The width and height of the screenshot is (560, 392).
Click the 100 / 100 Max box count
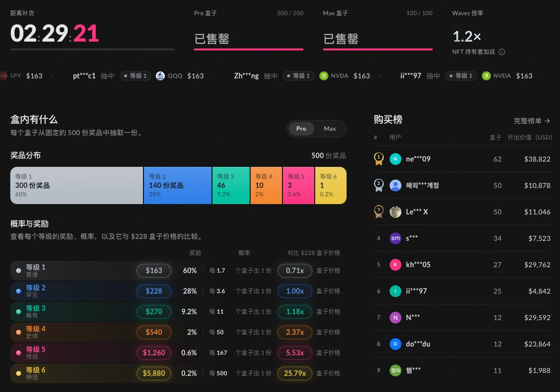[x=420, y=13]
